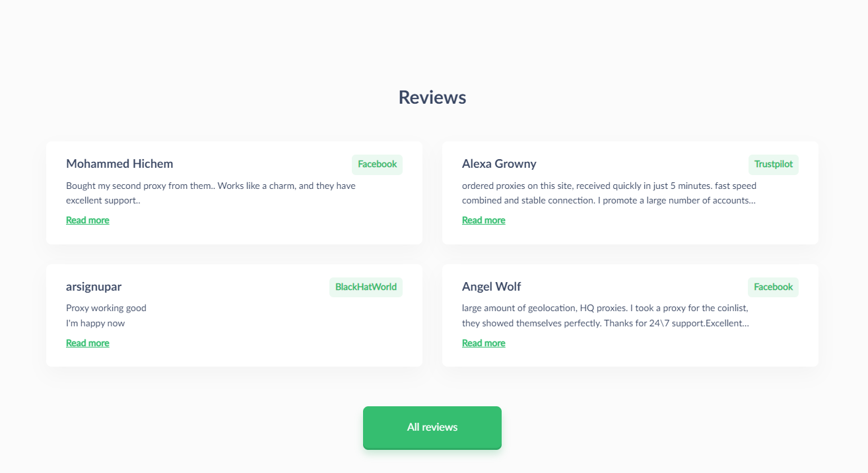Click the BlackHatWorld source badge
This screenshot has width=868, height=473.
click(x=366, y=287)
